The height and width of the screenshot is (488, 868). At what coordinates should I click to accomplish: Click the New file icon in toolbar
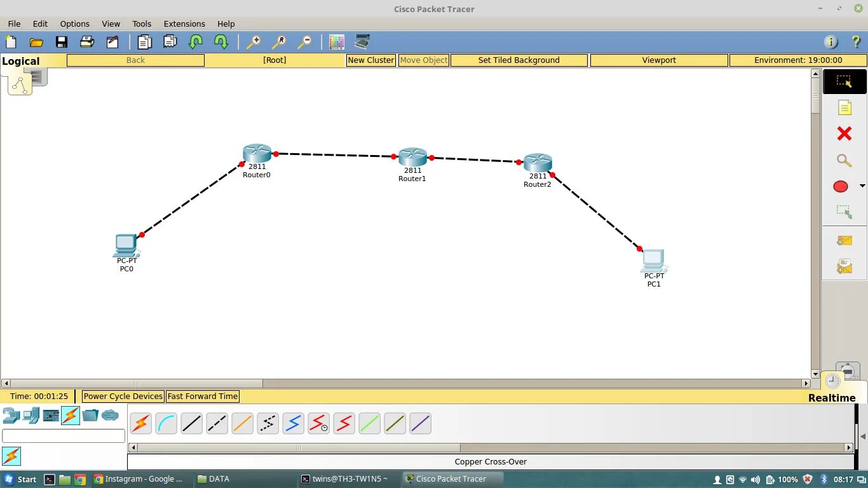click(x=11, y=43)
